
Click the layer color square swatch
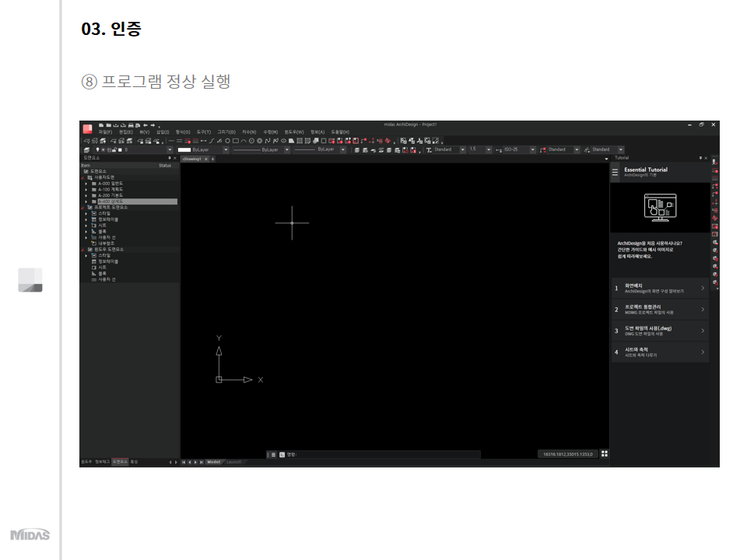click(120, 149)
